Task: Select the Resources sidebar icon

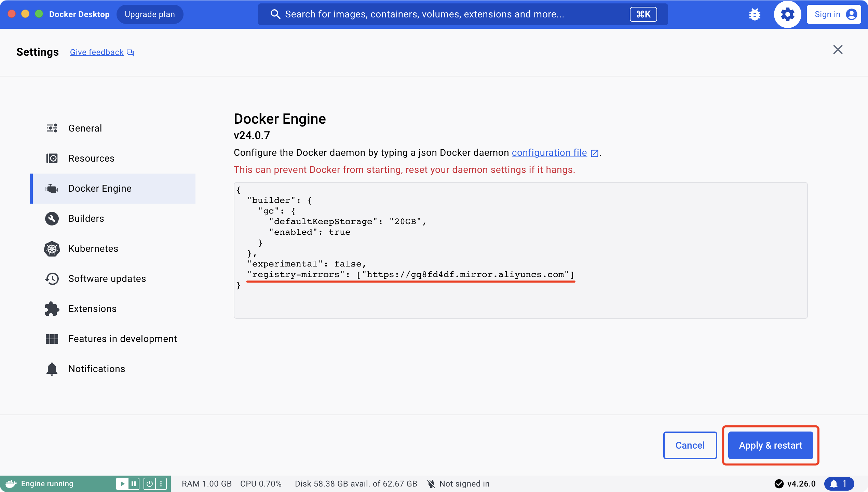Action: [x=52, y=159]
